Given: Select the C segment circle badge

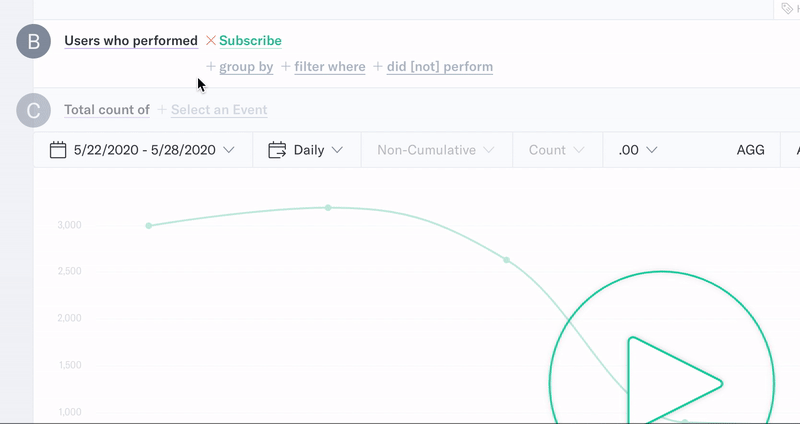Looking at the screenshot, I should click(x=34, y=110).
